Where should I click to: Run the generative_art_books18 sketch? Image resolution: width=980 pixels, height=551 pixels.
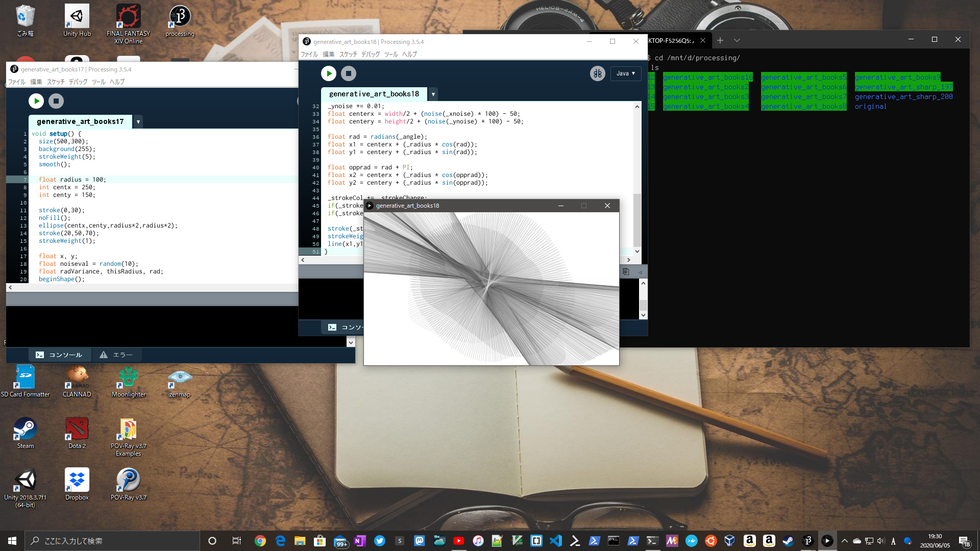tap(329, 73)
